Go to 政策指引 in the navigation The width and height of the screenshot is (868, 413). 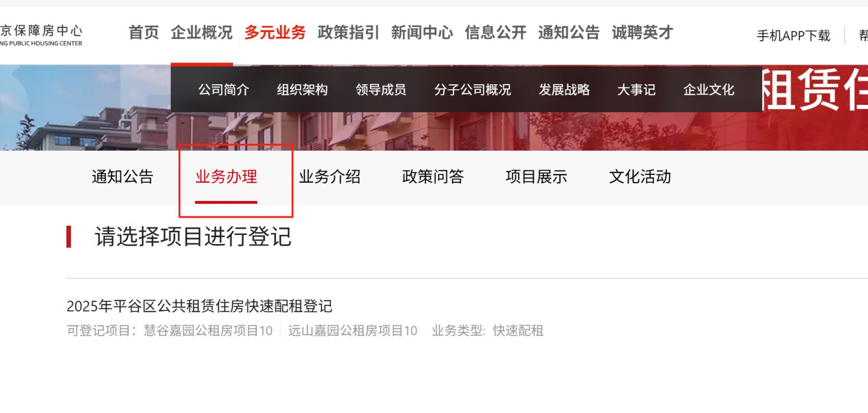click(349, 33)
